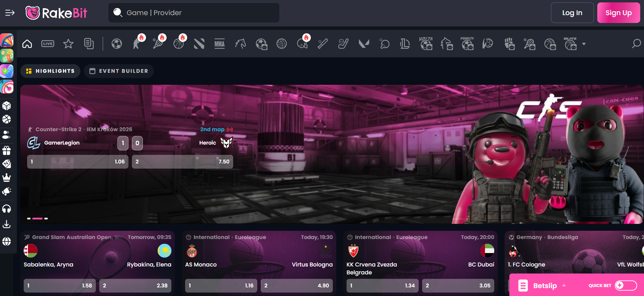Open the Counter-Strike 2 IEM Kraków link
This screenshot has height=296, width=644.
point(80,129)
